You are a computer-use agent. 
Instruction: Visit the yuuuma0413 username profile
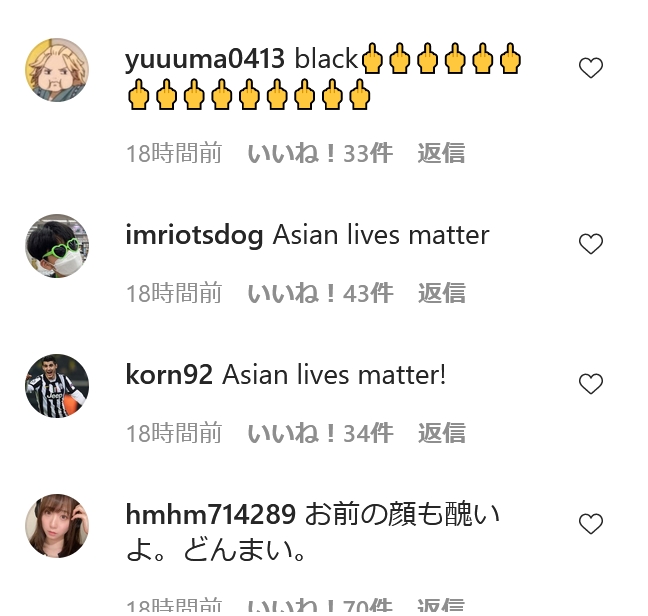coord(205,59)
